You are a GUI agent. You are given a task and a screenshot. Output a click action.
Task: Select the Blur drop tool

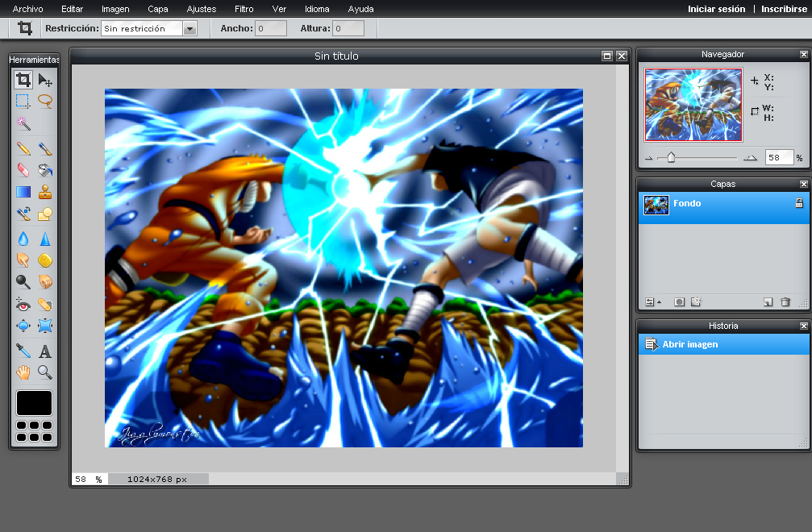(23, 239)
